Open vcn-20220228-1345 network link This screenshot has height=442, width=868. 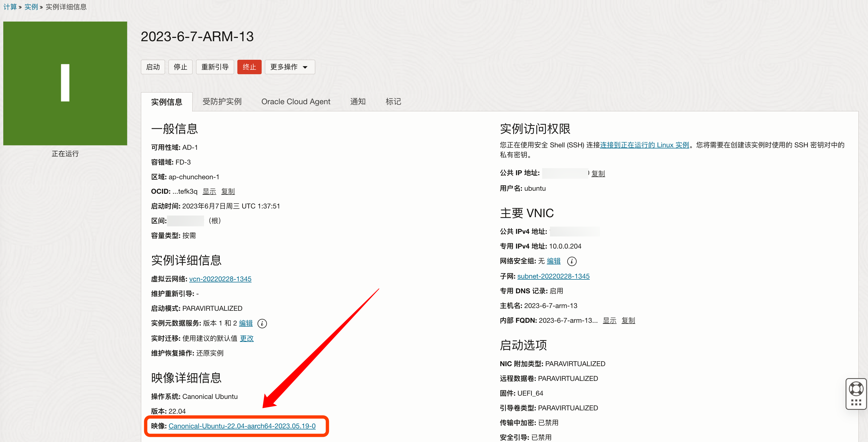(220, 279)
